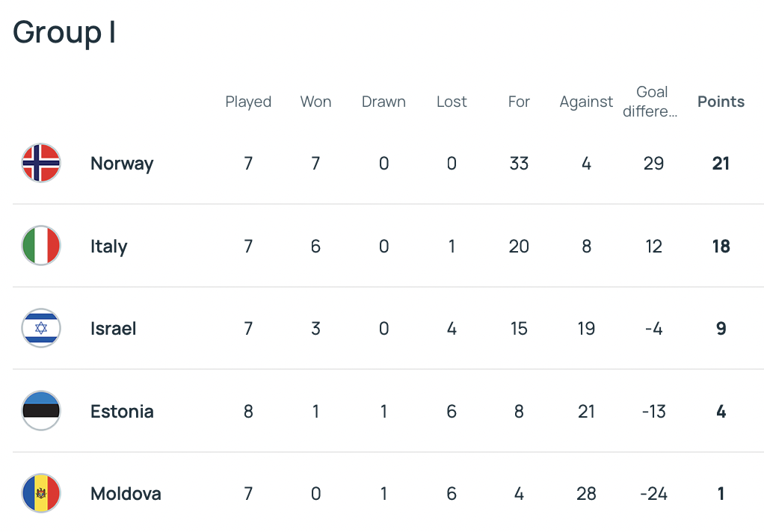
Task: Click the Played column header
Action: pos(248,102)
